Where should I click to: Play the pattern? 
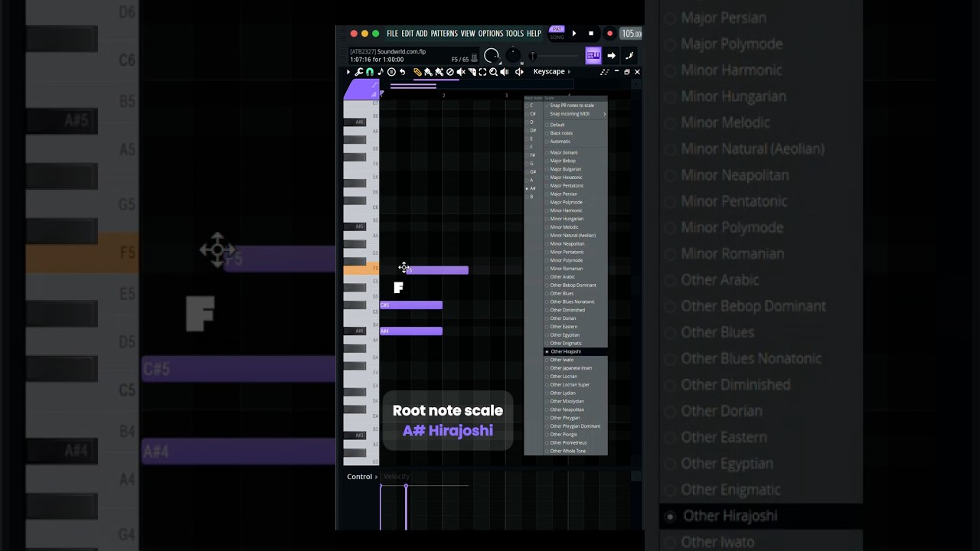pyautogui.click(x=574, y=34)
